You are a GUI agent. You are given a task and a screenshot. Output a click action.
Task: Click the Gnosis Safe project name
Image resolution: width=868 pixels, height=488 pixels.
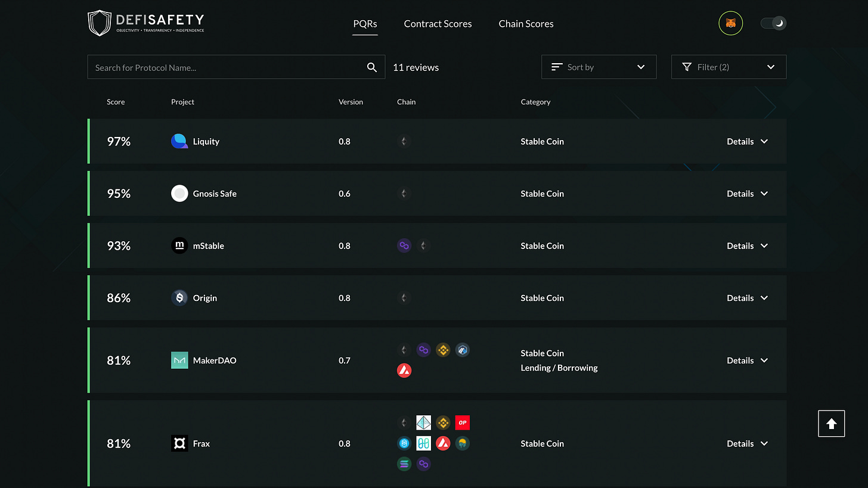215,194
